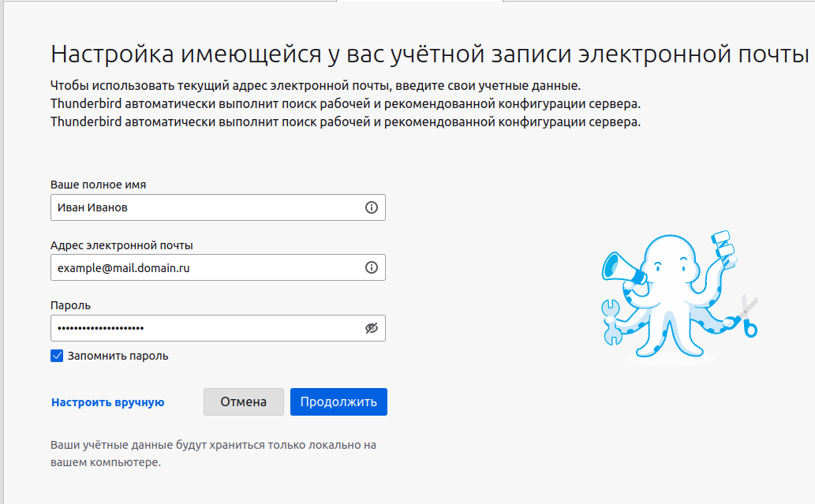Click the info icon in the full name field
The width and height of the screenshot is (815, 504).
pyautogui.click(x=371, y=207)
